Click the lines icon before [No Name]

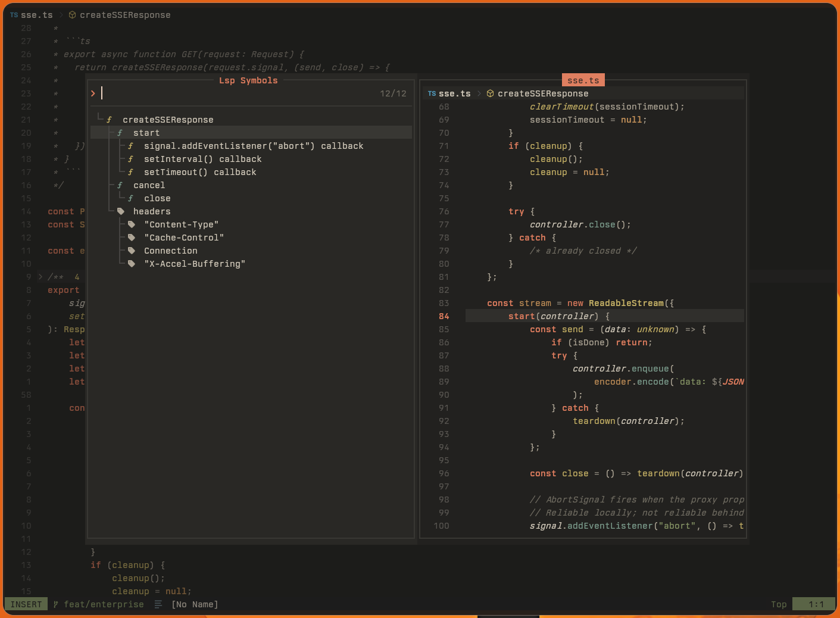158,604
